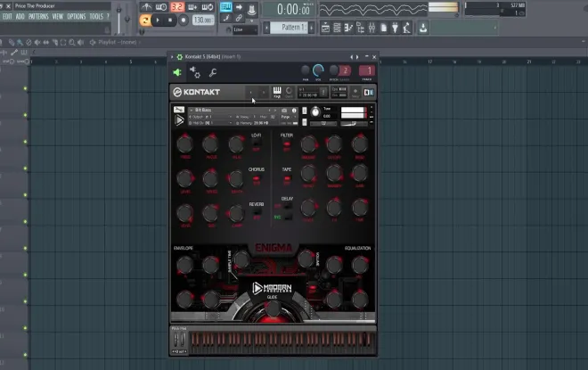Enable wait for input before recording
The height and width of the screenshot is (370, 588).
pos(161,7)
